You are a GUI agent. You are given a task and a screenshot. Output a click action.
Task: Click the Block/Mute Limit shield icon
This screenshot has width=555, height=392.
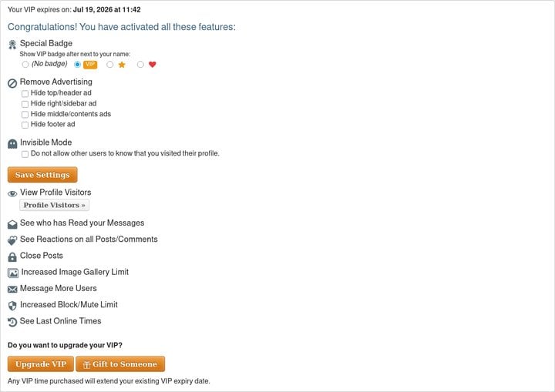coord(12,306)
